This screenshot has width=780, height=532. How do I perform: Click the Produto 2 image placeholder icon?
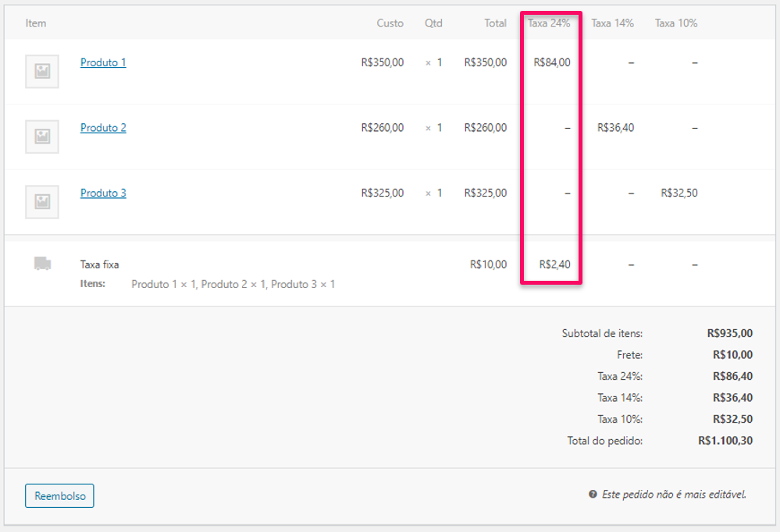tap(41, 137)
